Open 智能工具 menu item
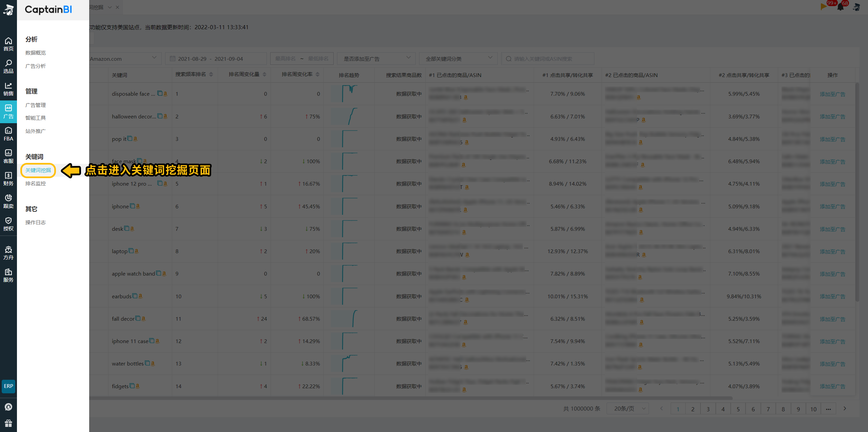 pos(36,118)
